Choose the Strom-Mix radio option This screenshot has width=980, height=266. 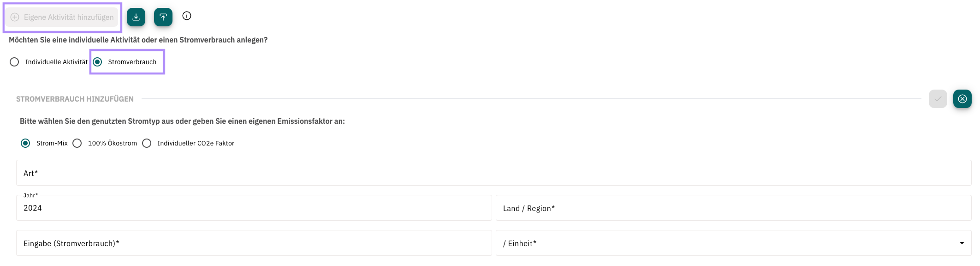coord(25,143)
